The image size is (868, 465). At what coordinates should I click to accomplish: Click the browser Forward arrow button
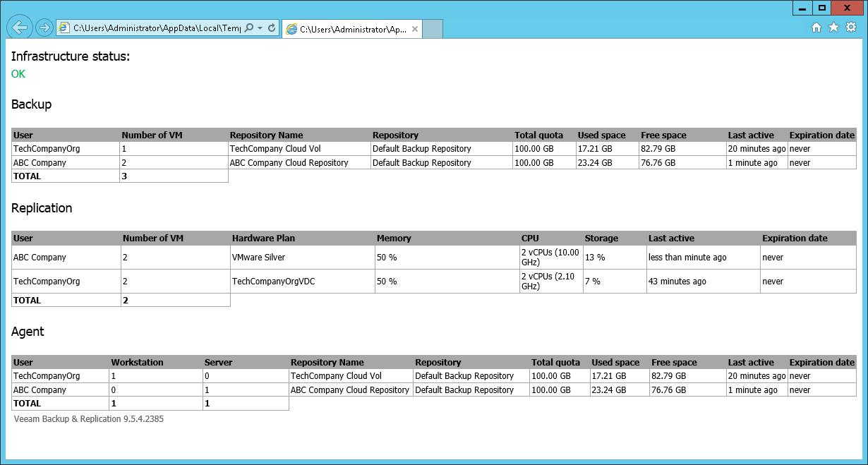tap(44, 28)
